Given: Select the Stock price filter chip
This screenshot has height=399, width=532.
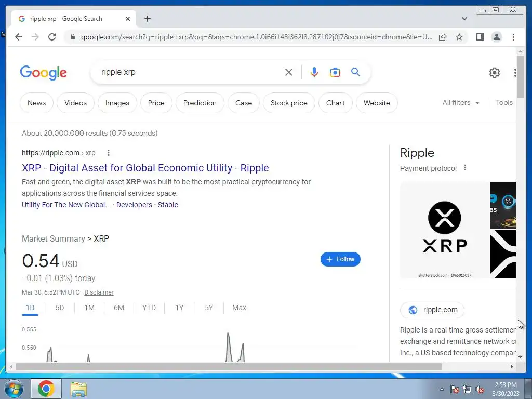Looking at the screenshot, I should [x=289, y=103].
